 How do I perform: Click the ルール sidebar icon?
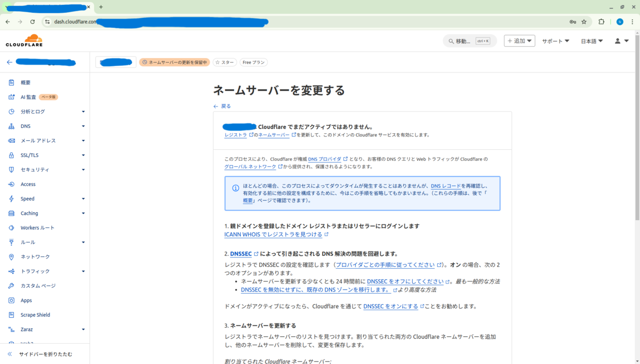(x=11, y=242)
